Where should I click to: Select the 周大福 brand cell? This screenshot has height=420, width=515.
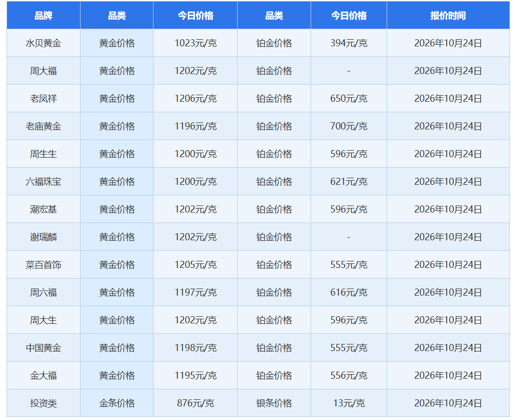[x=43, y=71]
